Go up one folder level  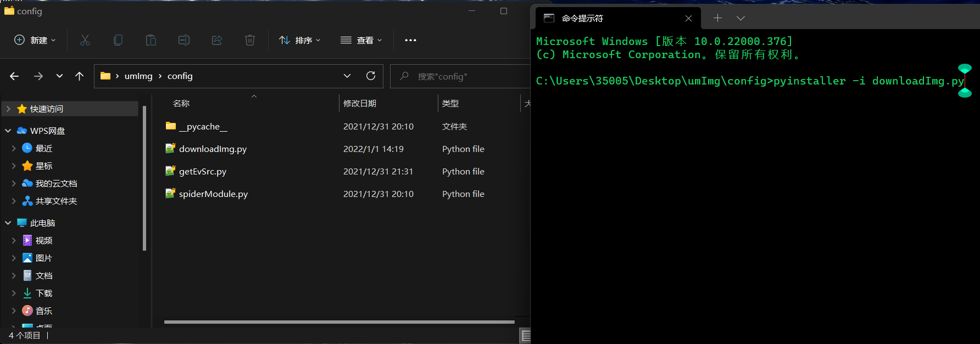[x=80, y=76]
